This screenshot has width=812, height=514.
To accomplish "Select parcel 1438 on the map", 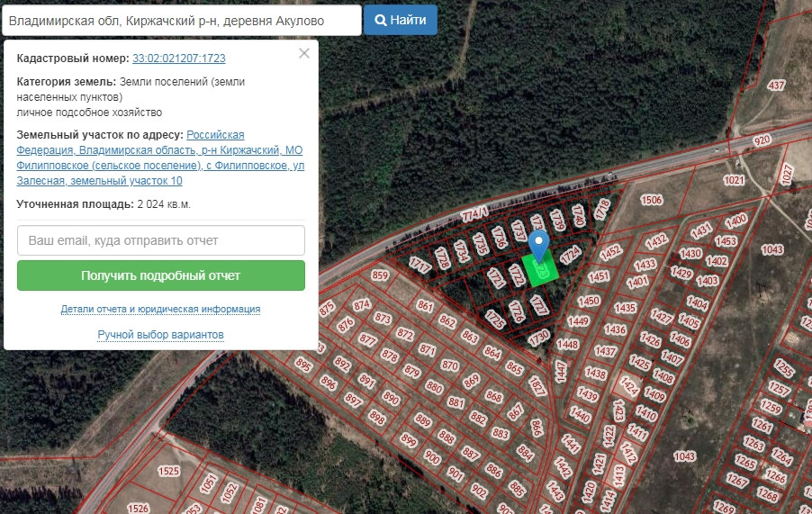I will click(x=596, y=374).
